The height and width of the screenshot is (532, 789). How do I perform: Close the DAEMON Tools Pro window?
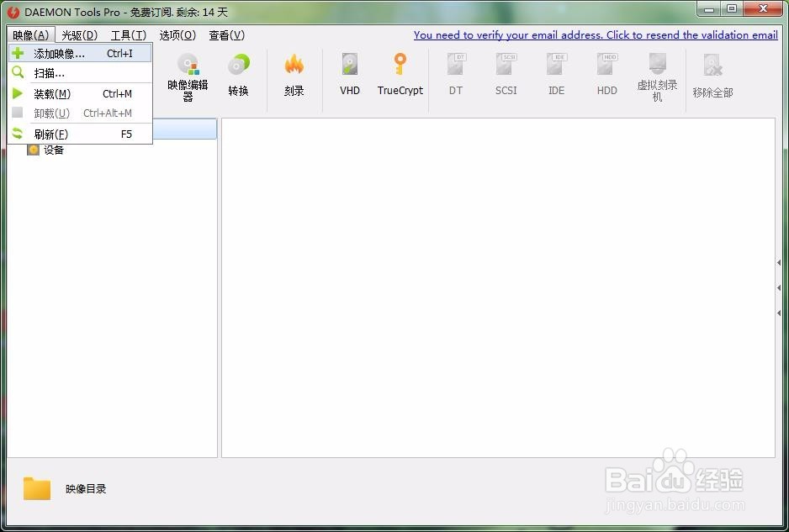[x=763, y=9]
